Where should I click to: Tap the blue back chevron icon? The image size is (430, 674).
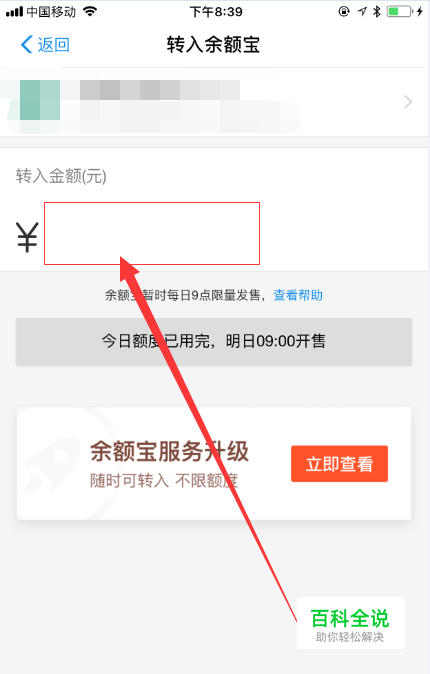click(x=27, y=44)
